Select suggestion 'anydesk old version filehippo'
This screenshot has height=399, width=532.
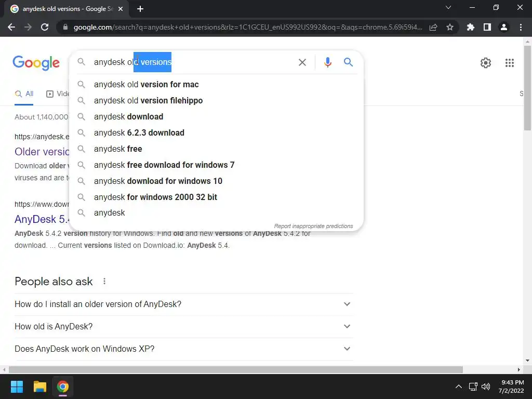[216, 100]
